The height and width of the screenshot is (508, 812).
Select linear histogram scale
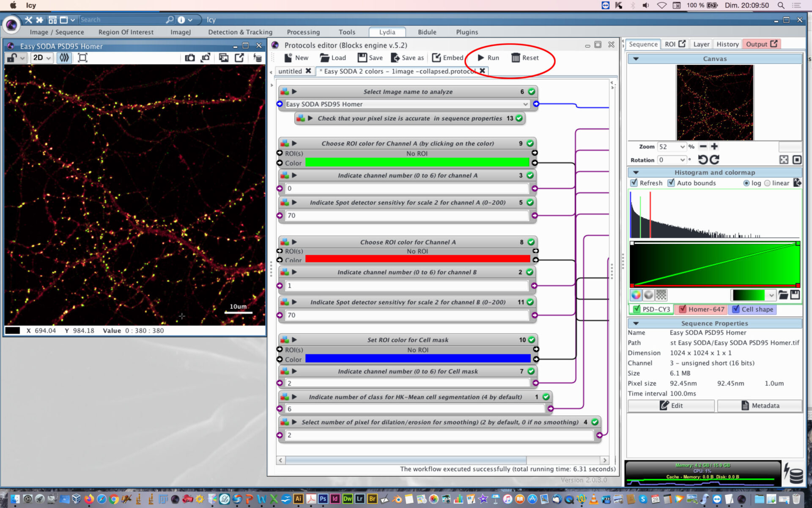(x=767, y=183)
